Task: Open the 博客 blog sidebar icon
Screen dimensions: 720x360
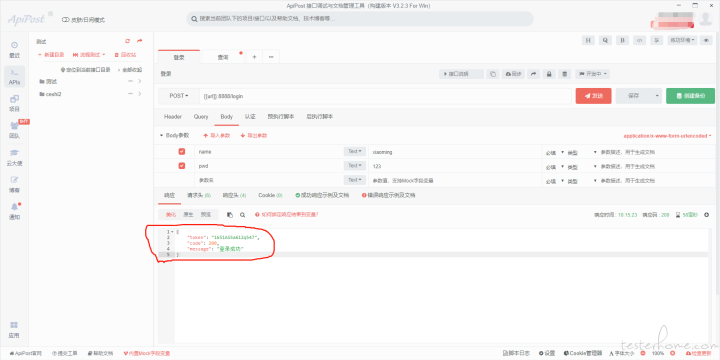Action: (14, 184)
